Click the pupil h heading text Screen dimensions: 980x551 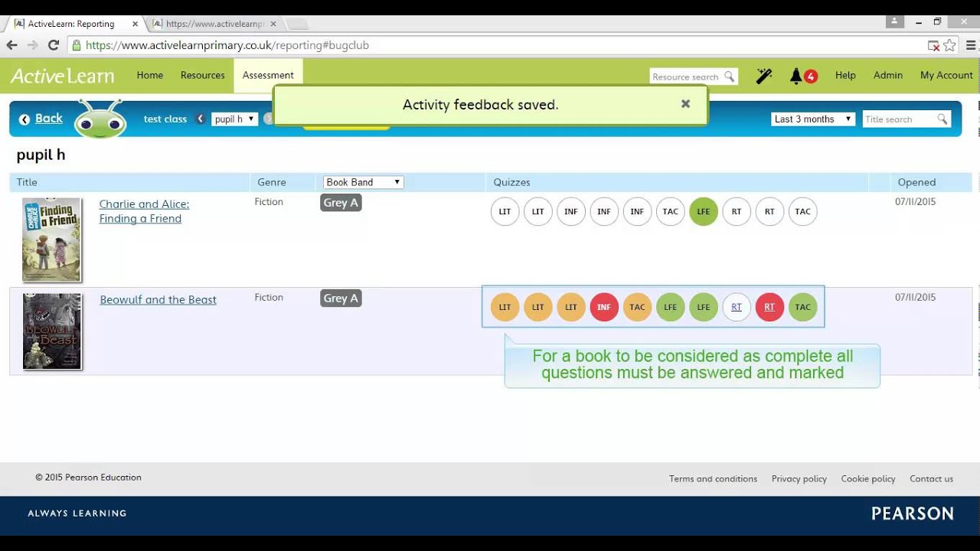(41, 155)
